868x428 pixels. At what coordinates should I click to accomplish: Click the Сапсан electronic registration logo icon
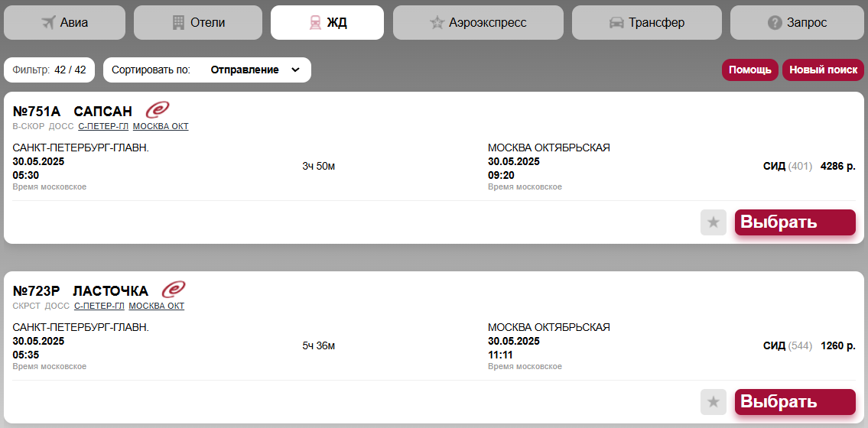click(x=158, y=110)
